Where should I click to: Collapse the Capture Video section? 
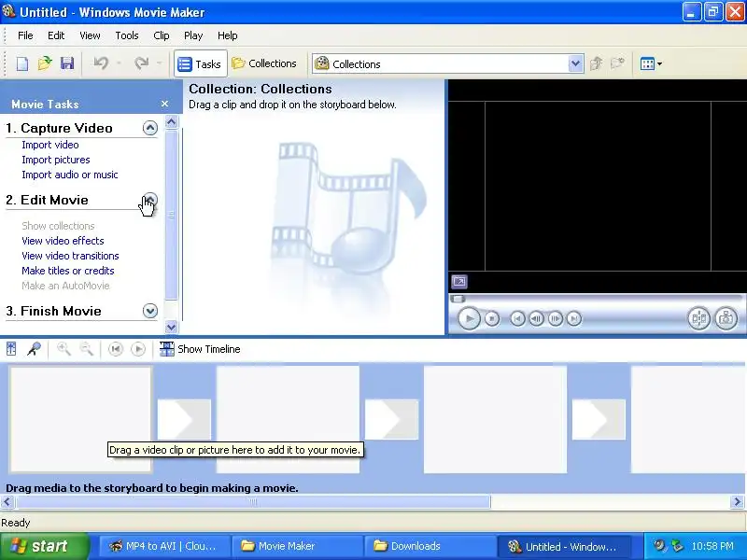pos(150,128)
